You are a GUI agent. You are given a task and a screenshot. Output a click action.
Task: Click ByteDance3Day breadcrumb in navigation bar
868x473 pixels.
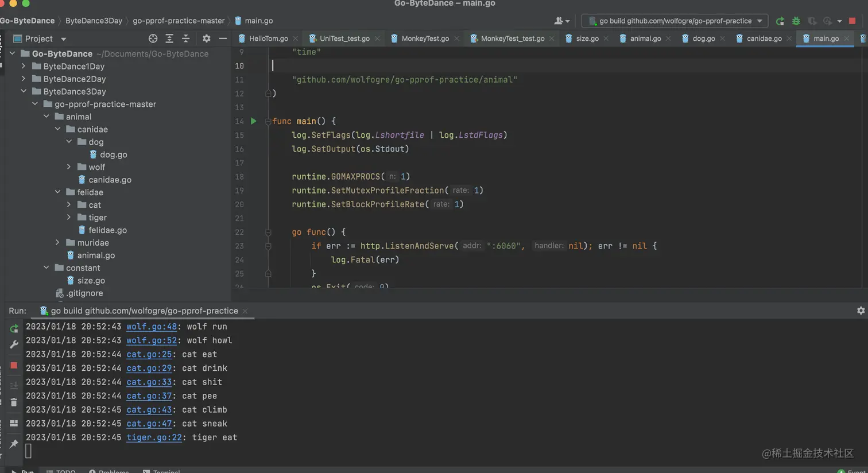pos(94,21)
